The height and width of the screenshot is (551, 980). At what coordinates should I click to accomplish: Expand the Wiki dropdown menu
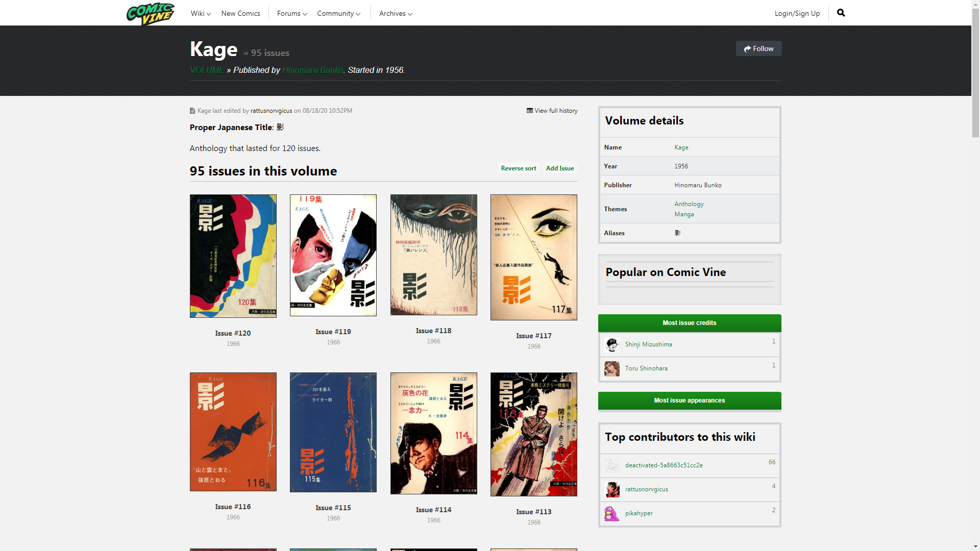[201, 13]
